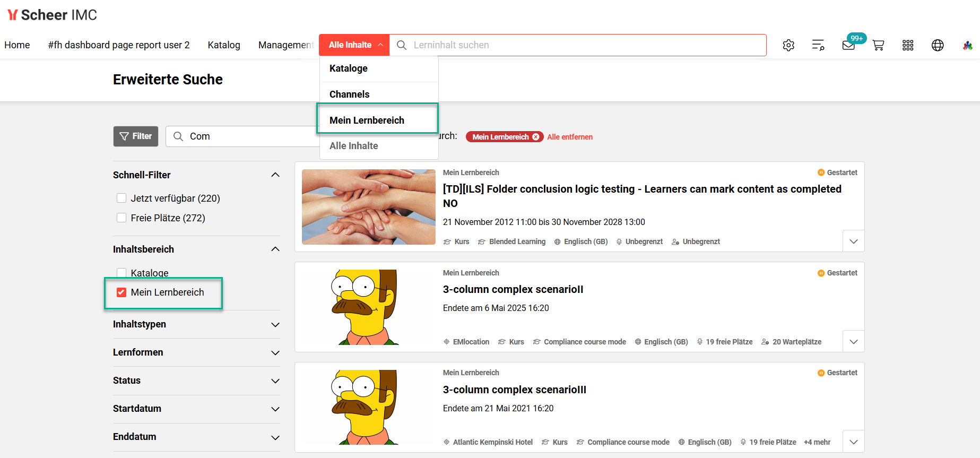The height and width of the screenshot is (458, 980).
Task: Open the apps grid menu
Action: coord(908,45)
